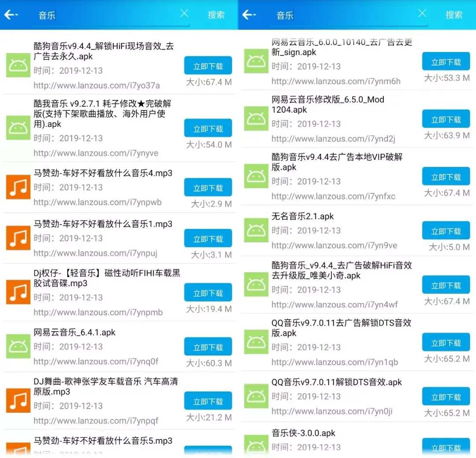Focus the 音乐 search field in left screen
Viewport: 476px width, 458px height.
pos(111,16)
